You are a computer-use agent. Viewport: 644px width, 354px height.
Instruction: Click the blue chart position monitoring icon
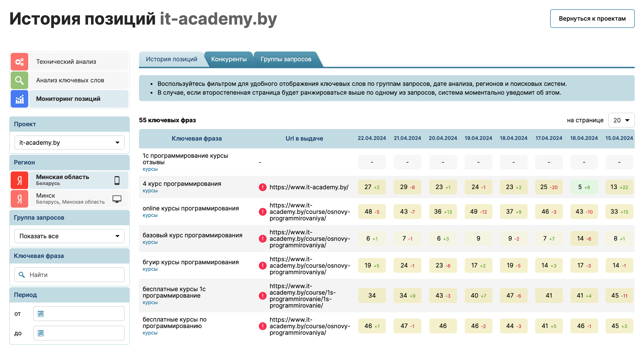[x=19, y=99]
